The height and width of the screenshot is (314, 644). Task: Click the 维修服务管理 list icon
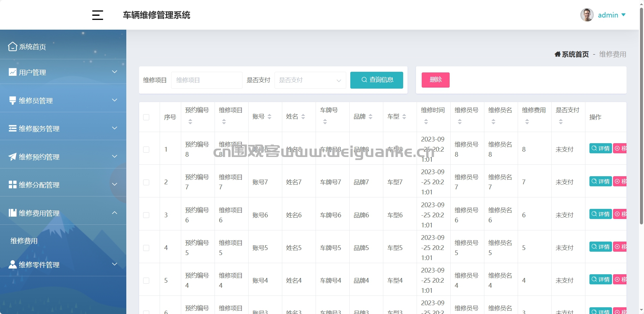click(12, 128)
